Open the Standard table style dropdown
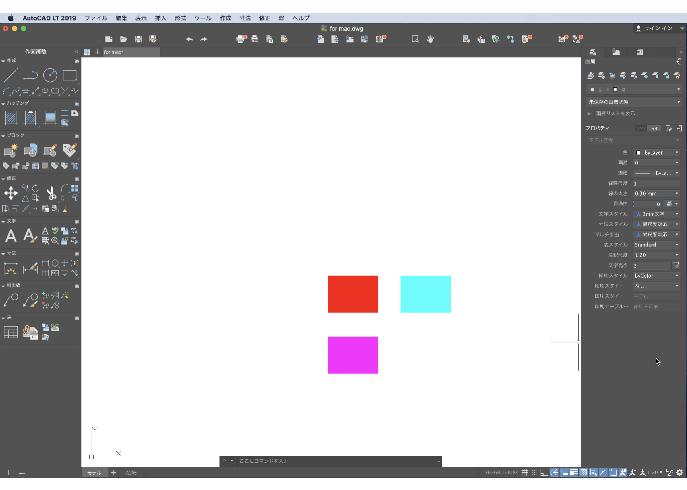Viewport: 687px width, 490px height. coord(656,245)
